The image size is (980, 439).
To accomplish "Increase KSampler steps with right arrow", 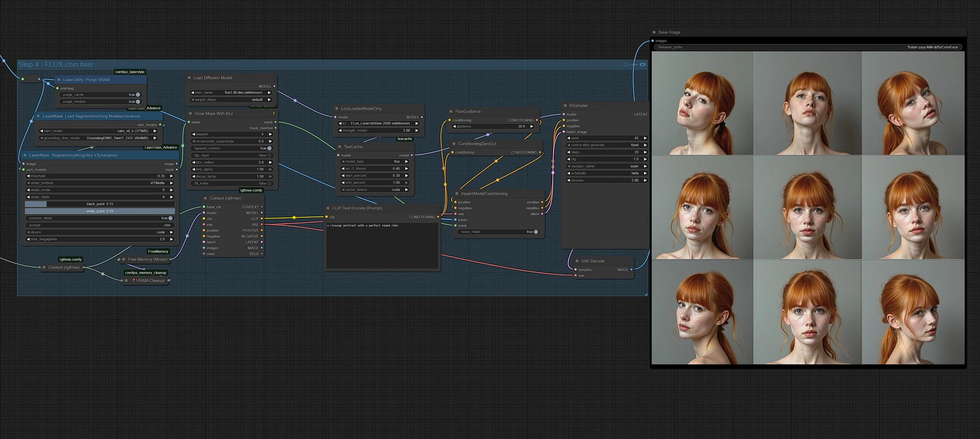I will 645,152.
